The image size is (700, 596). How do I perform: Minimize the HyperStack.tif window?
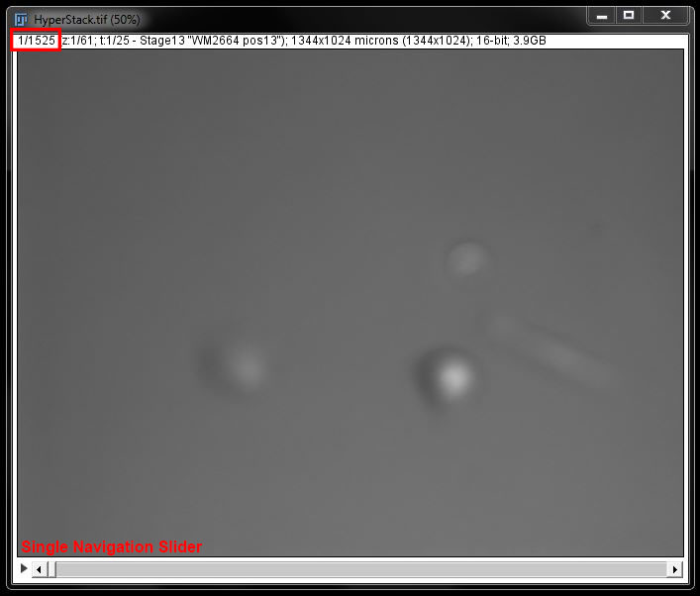[x=601, y=16]
